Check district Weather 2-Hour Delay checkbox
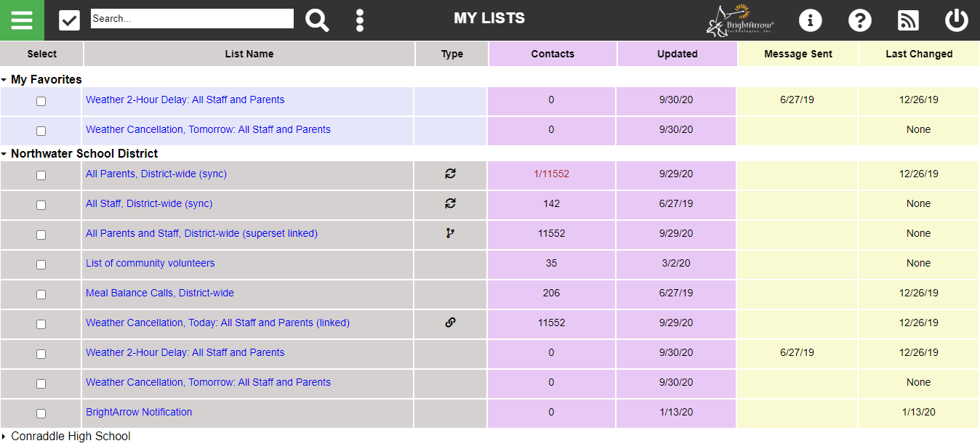This screenshot has height=446, width=980. pyautogui.click(x=41, y=354)
